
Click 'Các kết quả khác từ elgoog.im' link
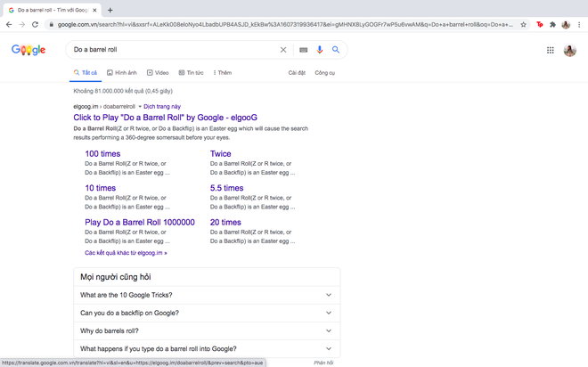point(126,253)
